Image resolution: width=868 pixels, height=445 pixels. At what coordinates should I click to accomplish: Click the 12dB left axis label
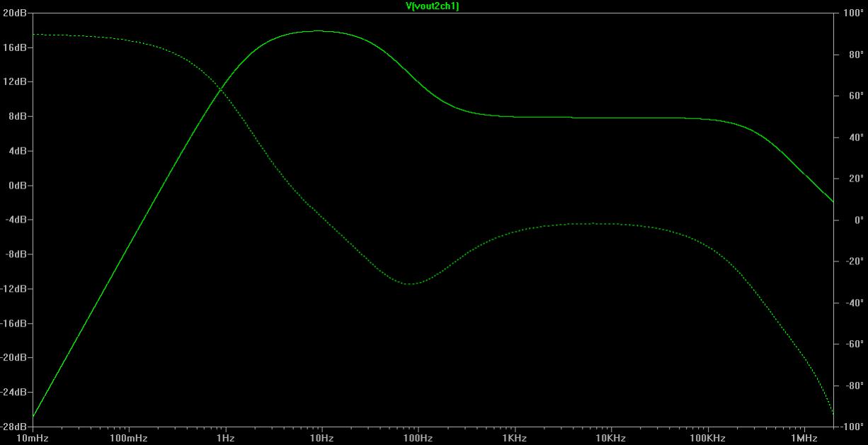tap(14, 82)
